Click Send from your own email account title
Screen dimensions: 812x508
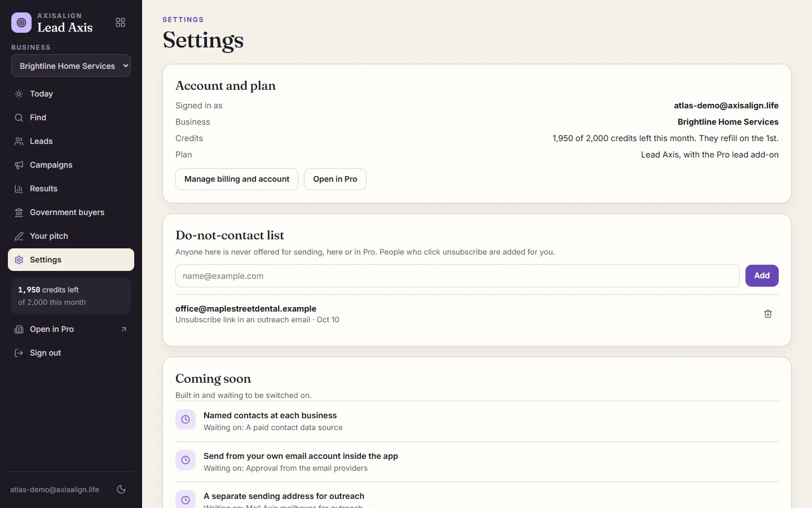coord(301,456)
